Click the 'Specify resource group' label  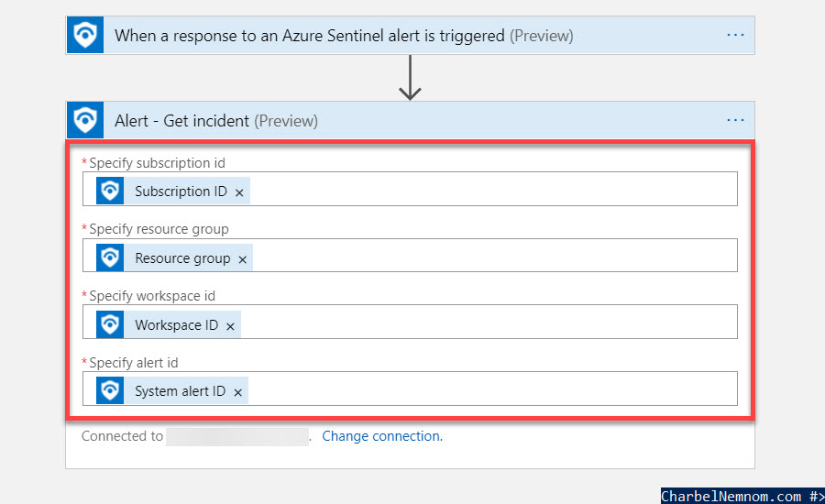159,229
